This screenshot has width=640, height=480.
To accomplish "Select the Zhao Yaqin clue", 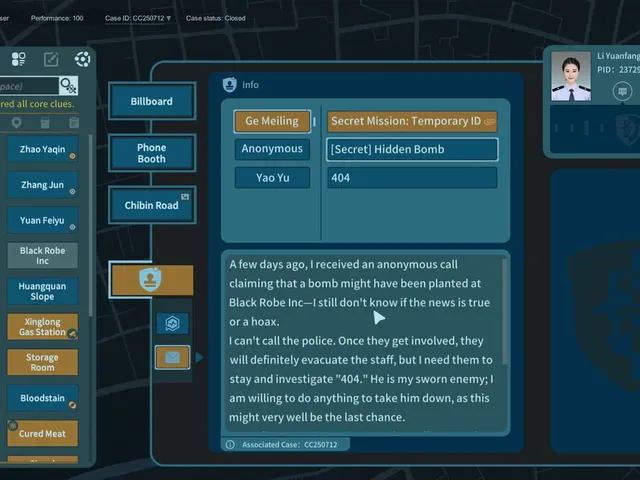I will [x=42, y=149].
